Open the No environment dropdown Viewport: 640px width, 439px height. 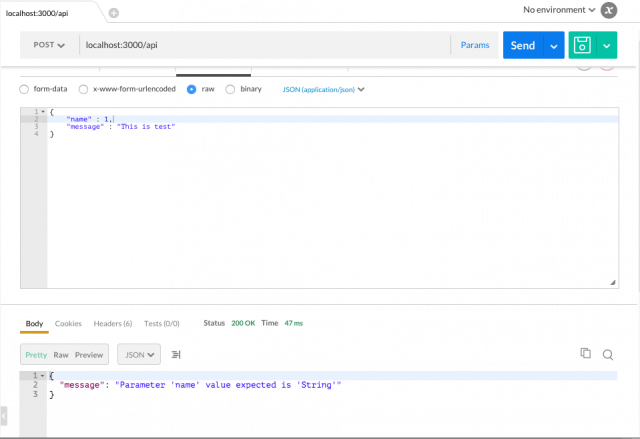click(559, 10)
